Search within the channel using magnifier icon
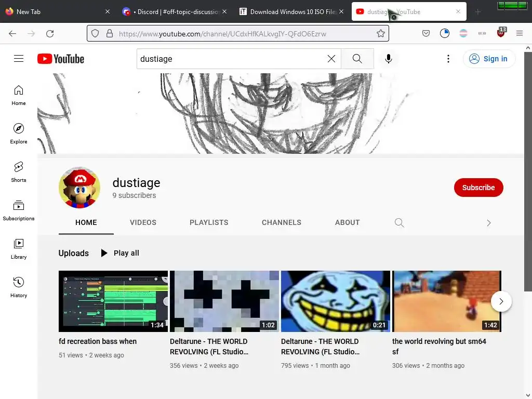Screen dimensions: 532x399 (x=400, y=222)
